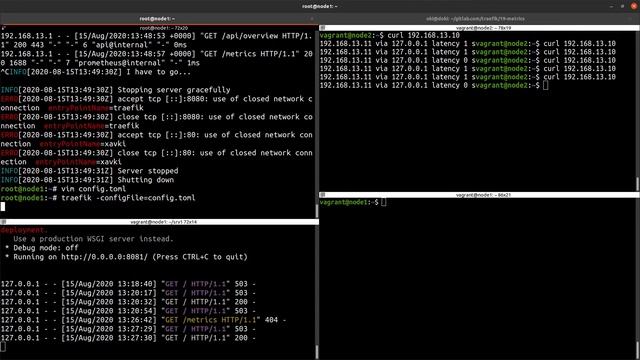Image resolution: width=640 pixels, height=360 pixels.
Task: Click the 'Shutting down' log line
Action: point(87,180)
